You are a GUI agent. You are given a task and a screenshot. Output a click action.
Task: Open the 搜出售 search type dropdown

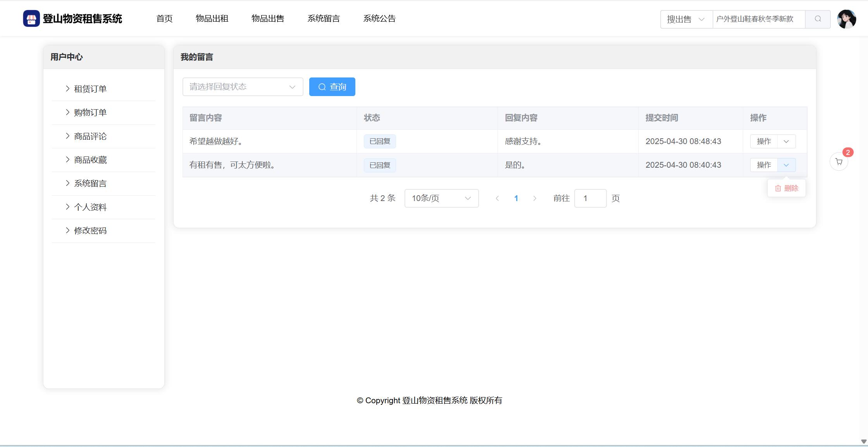pyautogui.click(x=686, y=19)
